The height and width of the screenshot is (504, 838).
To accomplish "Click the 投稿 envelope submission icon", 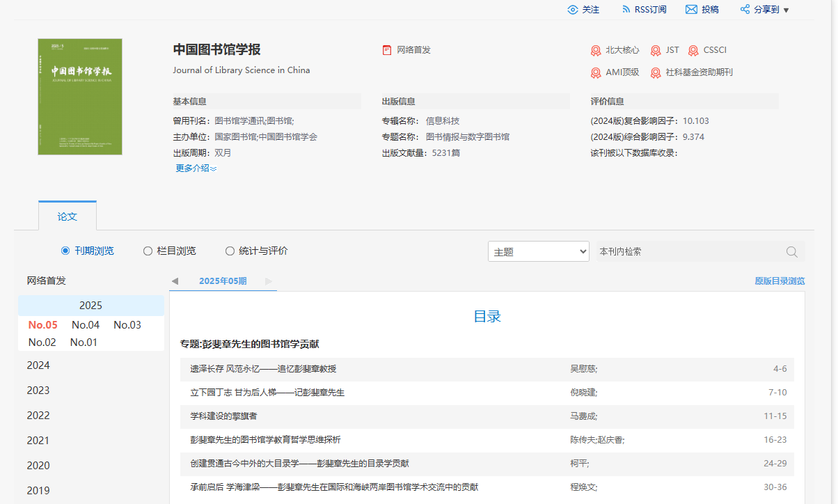I will (690, 9).
